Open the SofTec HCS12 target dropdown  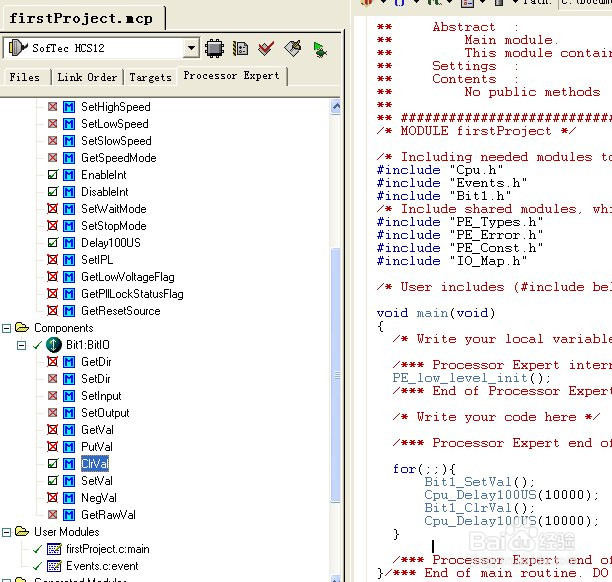[x=191, y=48]
